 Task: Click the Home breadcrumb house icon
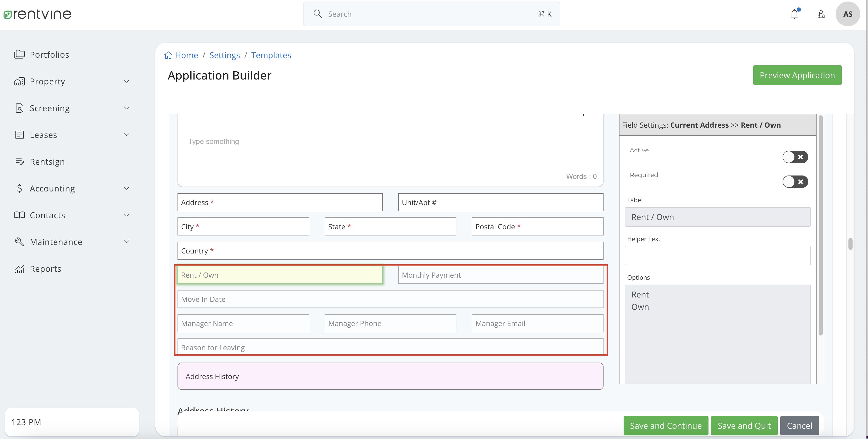click(x=168, y=55)
